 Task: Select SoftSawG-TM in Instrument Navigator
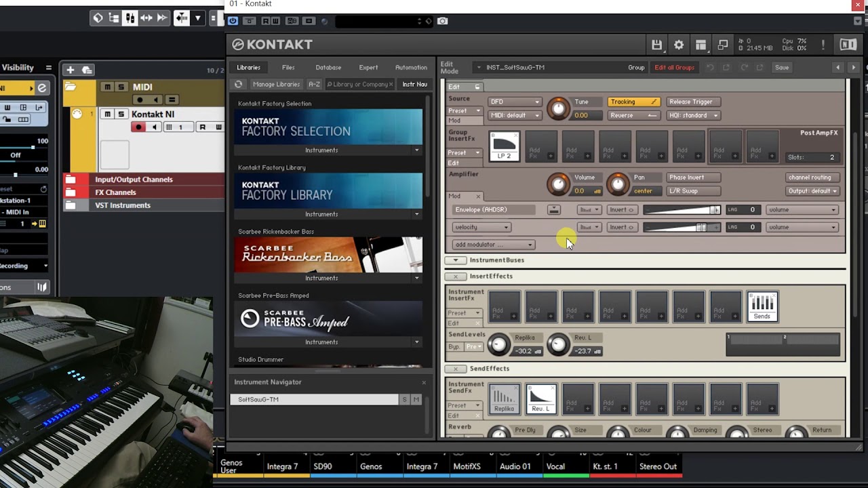314,400
